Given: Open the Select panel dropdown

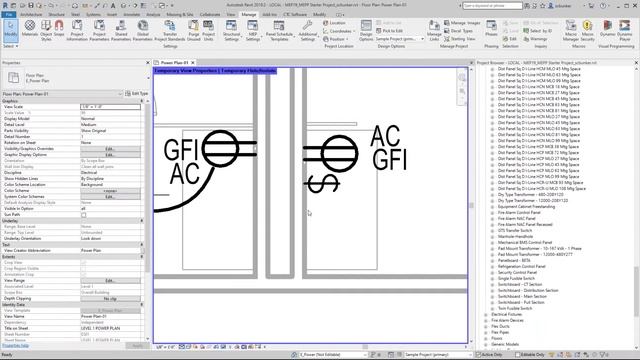Looking at the screenshot, I should (x=11, y=46).
